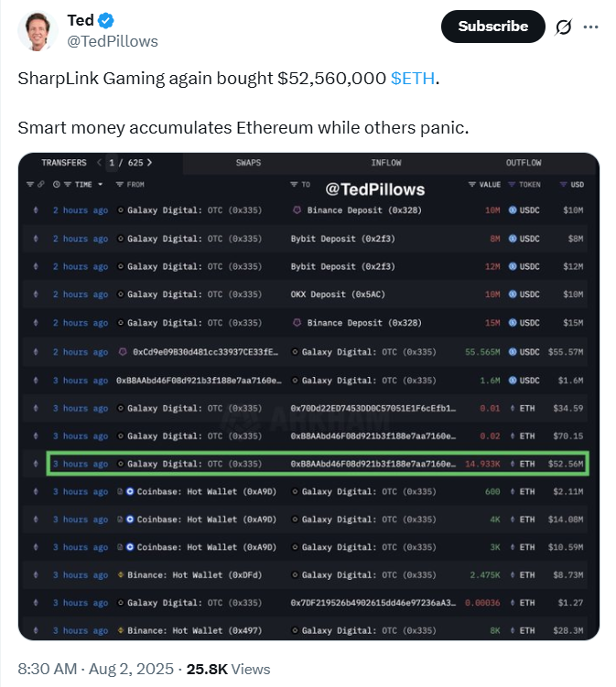Image resolution: width=616 pixels, height=687 pixels.
Task: Click the link chain icon in header
Action: (x=41, y=185)
